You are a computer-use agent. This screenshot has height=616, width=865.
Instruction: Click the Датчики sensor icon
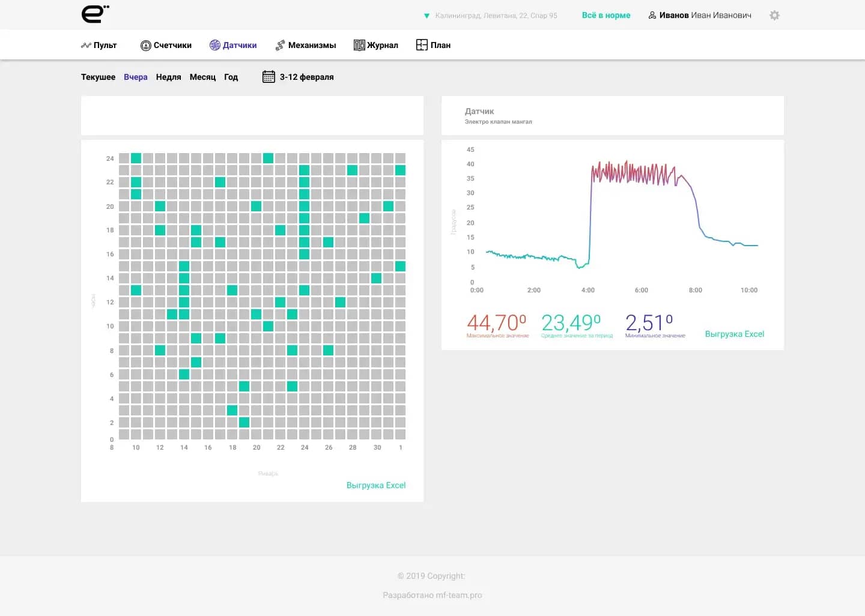[x=214, y=45]
